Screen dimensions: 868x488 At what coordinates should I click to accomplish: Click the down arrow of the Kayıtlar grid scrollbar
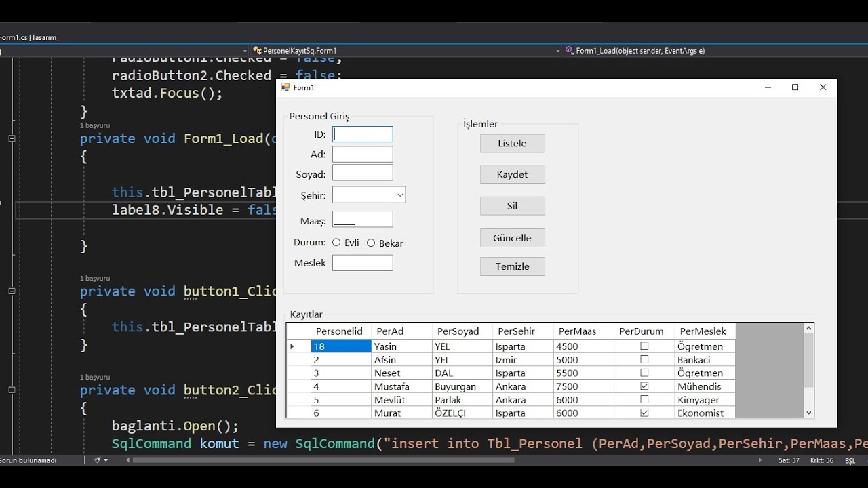coord(808,413)
